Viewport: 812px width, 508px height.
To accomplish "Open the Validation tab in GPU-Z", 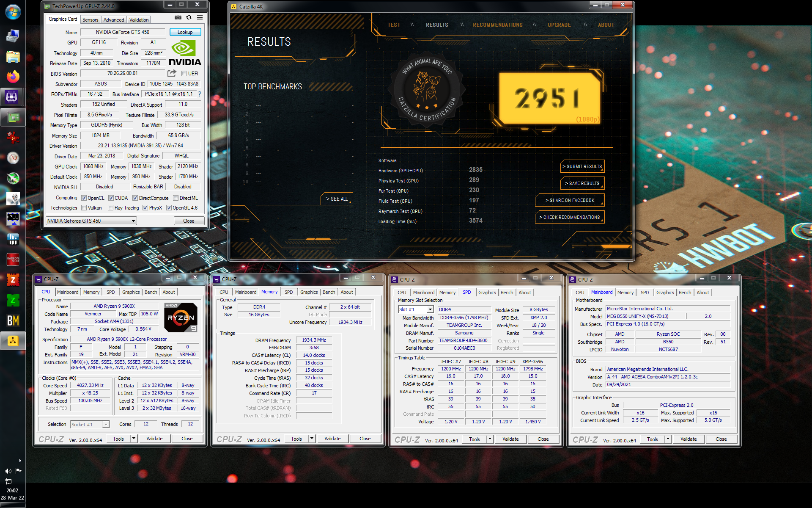I will click(x=139, y=20).
